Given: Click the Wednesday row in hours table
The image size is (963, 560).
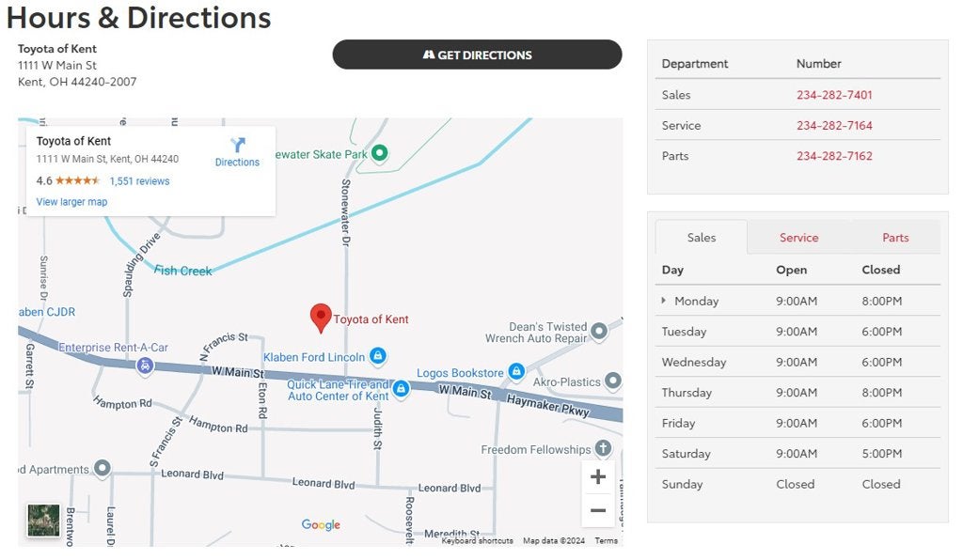Looking at the screenshot, I should 797,362.
